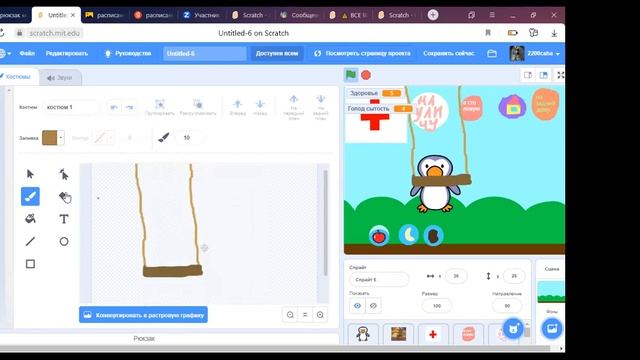Viewport: 640px width, 360px height.
Task: Click the Group icon
Action: [160, 107]
